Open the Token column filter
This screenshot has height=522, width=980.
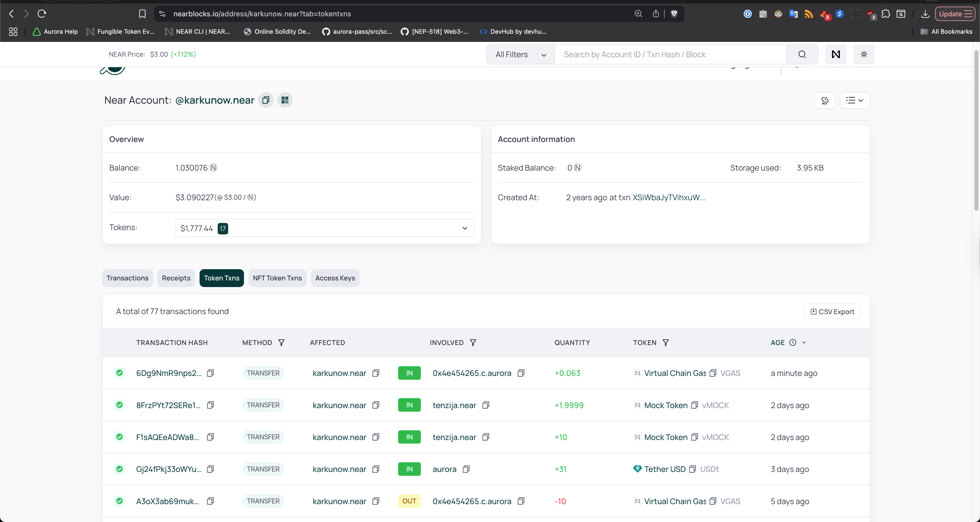click(666, 342)
